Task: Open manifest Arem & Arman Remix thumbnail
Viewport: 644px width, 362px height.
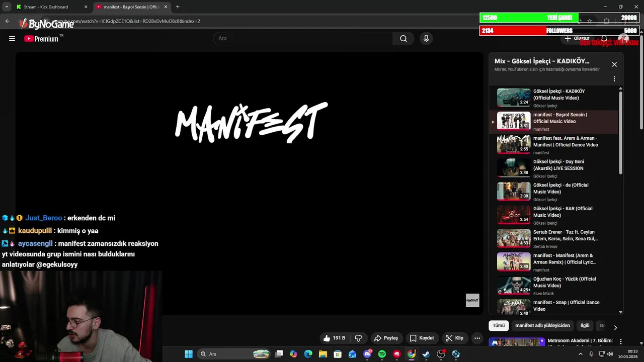Action: (x=514, y=262)
